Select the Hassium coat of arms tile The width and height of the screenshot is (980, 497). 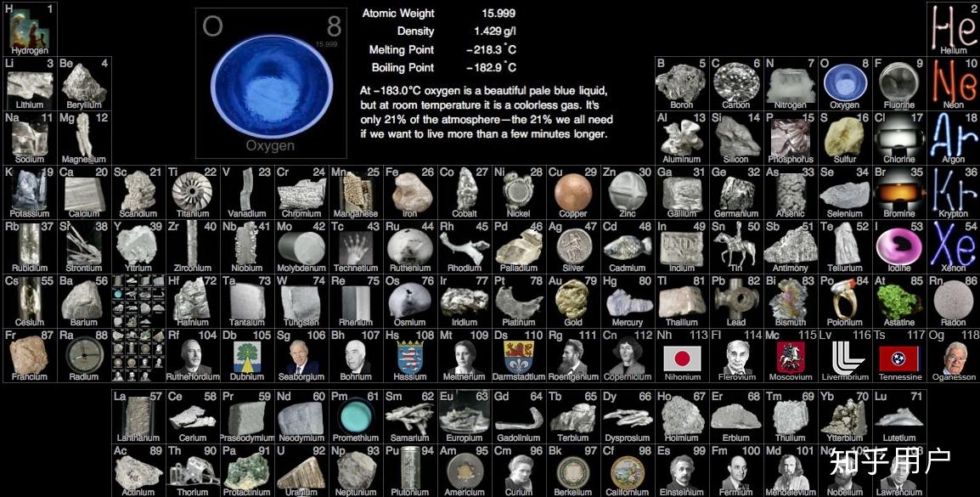coord(410,356)
